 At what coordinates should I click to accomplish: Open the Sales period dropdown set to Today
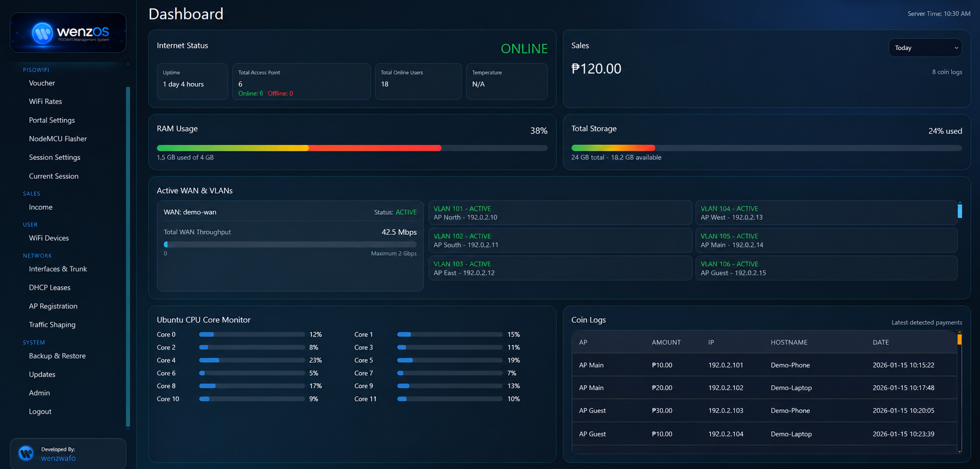click(x=925, y=48)
